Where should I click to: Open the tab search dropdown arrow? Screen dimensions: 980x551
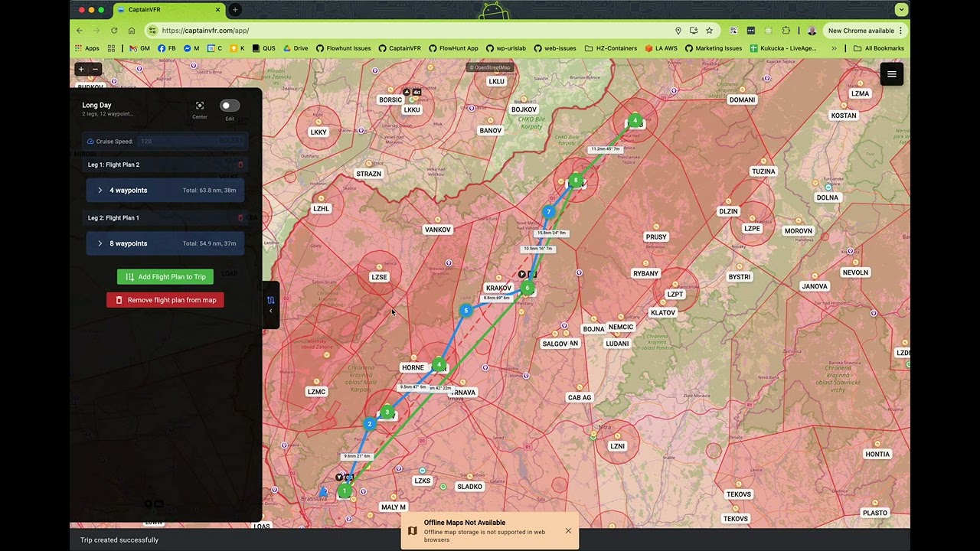(x=901, y=10)
